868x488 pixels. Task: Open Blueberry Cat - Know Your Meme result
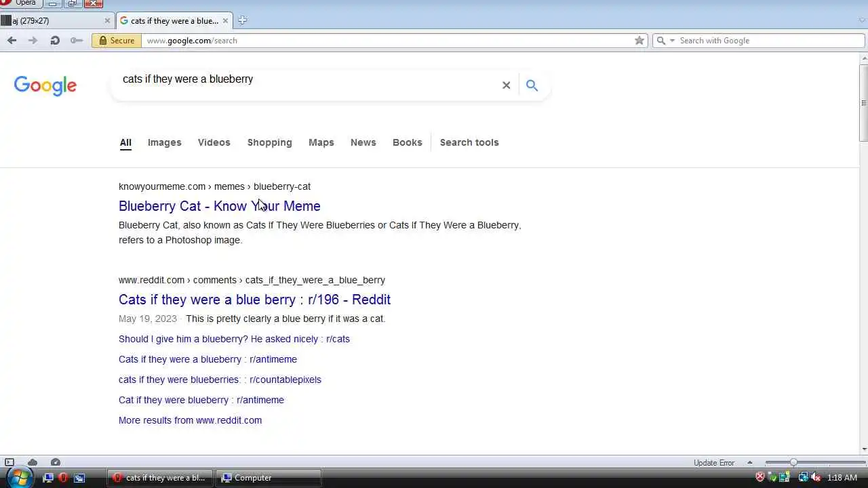(220, 206)
